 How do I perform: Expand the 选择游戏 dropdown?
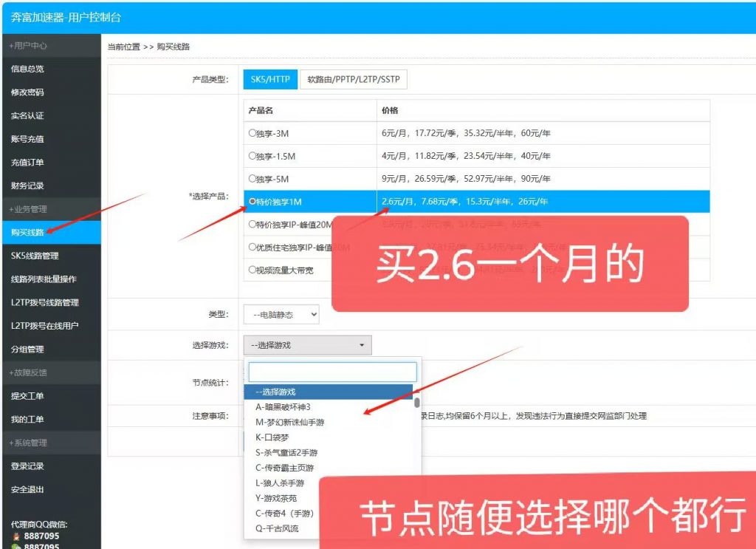[x=307, y=344]
